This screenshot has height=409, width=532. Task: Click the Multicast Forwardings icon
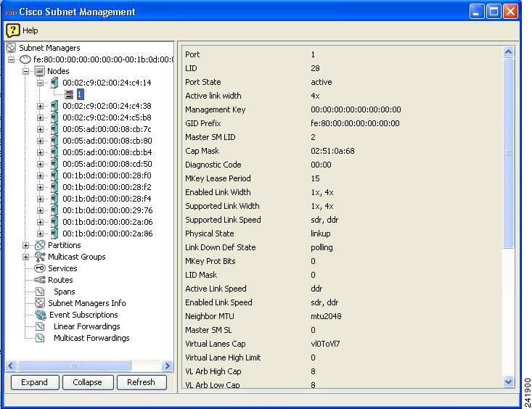pyautogui.click(x=40, y=338)
